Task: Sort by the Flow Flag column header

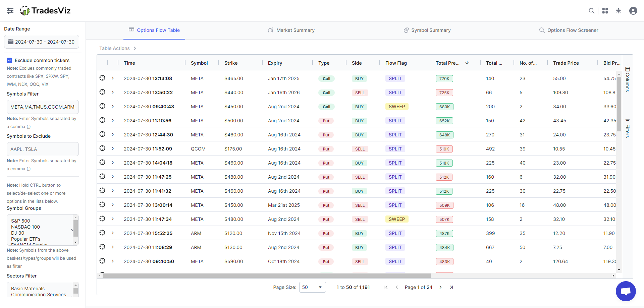Action: coord(396,63)
